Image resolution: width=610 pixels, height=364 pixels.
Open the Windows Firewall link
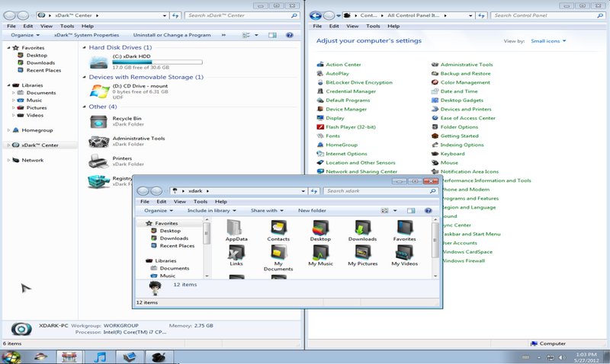point(464,261)
